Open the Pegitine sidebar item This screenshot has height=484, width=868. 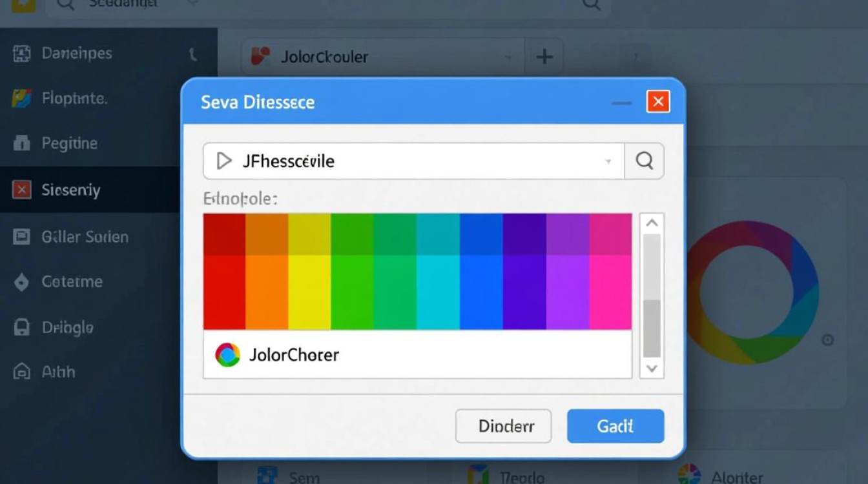[x=69, y=143]
